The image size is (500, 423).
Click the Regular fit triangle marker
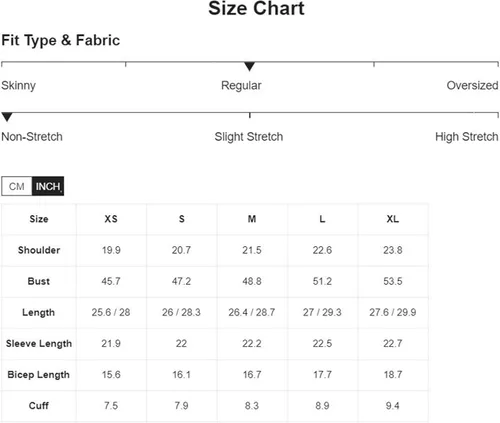[249, 66]
